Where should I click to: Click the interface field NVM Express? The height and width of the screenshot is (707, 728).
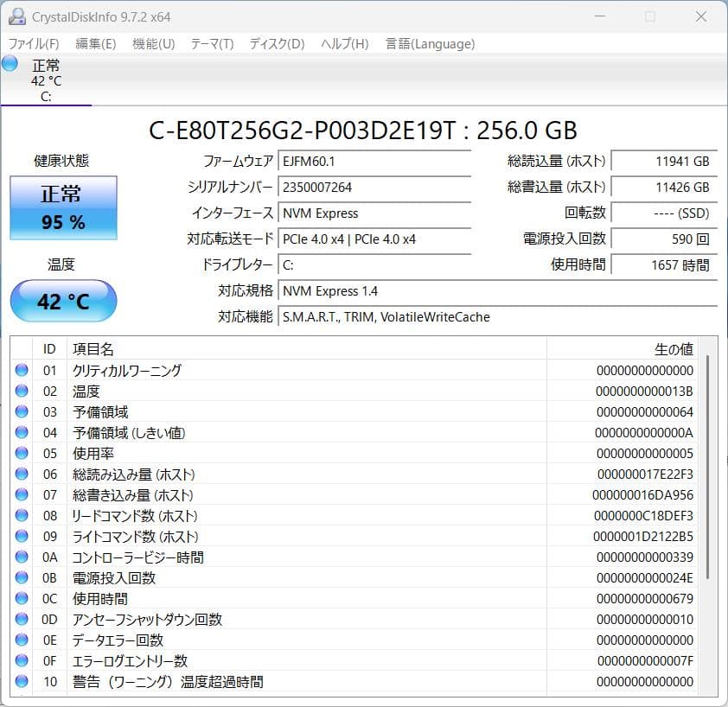click(374, 213)
